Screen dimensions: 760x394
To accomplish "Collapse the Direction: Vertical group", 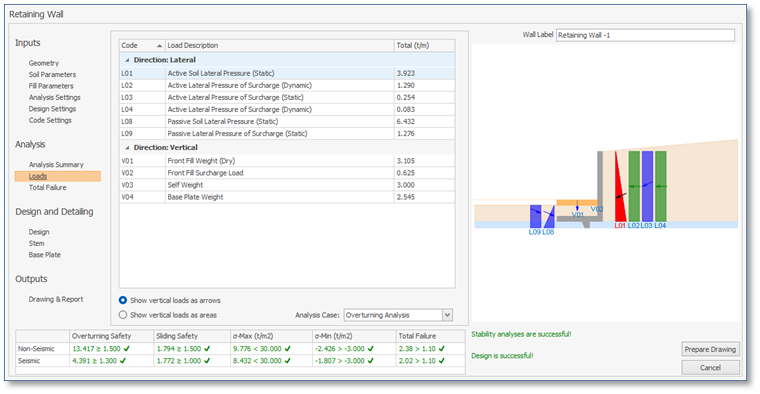I will pos(127,148).
